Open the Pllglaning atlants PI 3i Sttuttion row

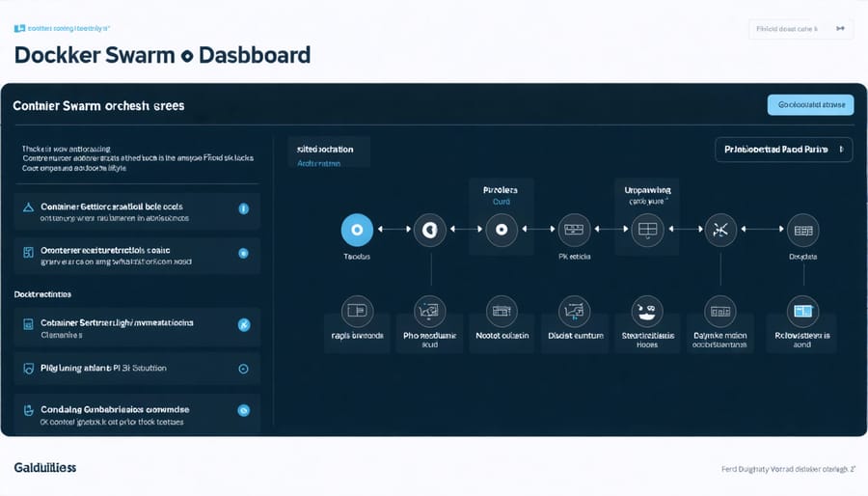coord(137,369)
